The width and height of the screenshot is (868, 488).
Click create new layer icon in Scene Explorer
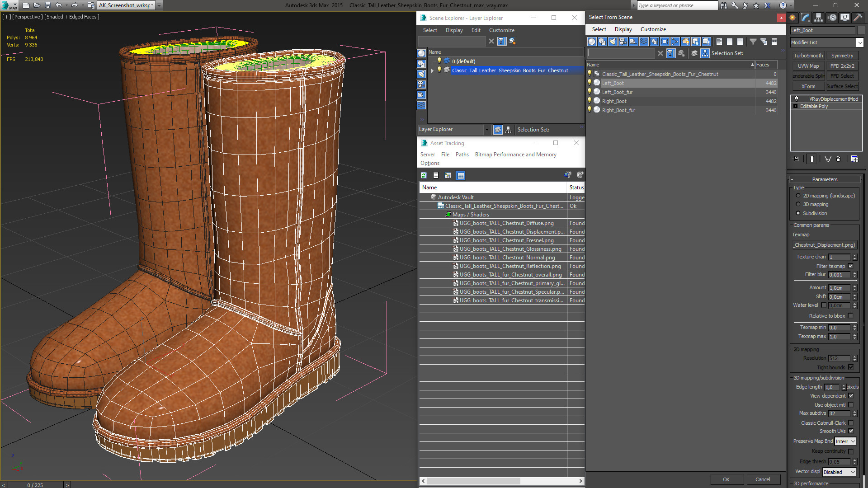tap(512, 41)
